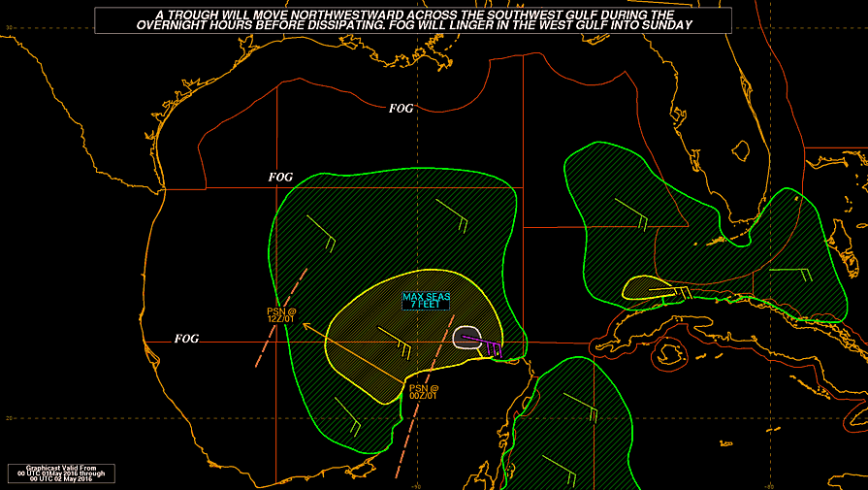Click the trough forecast headline banner
Viewport: 868px width, 490px height.
(x=413, y=20)
